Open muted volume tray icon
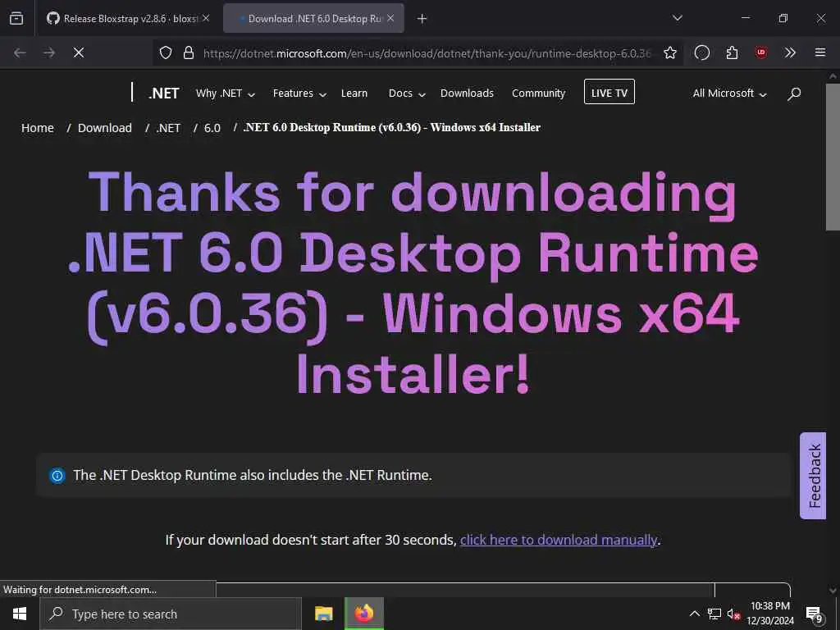 (x=733, y=614)
